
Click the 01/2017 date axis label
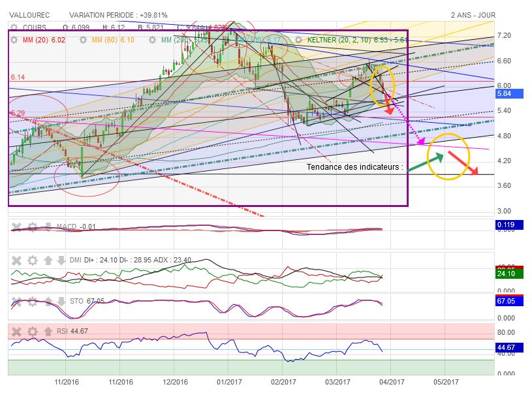(x=229, y=382)
